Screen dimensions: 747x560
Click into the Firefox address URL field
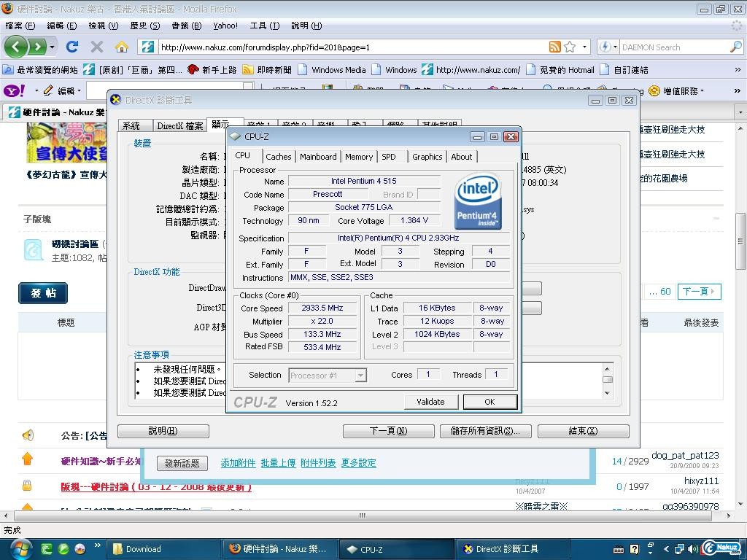(352, 47)
